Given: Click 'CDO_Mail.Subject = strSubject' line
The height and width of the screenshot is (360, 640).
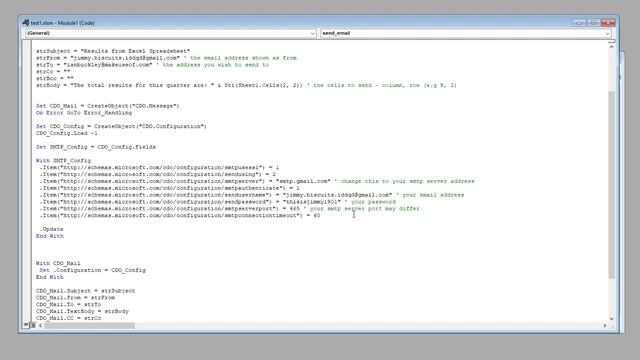Looking at the screenshot, I should pos(86,291).
